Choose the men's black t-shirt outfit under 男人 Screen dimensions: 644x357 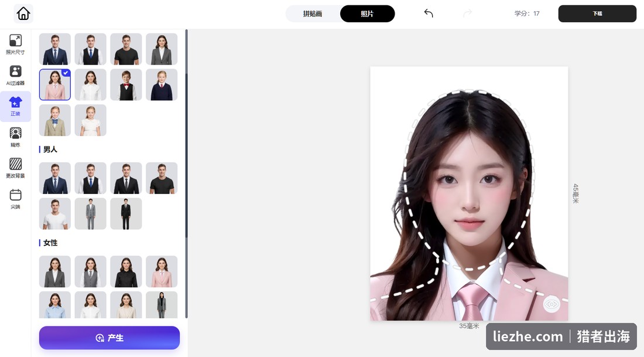coord(162,178)
